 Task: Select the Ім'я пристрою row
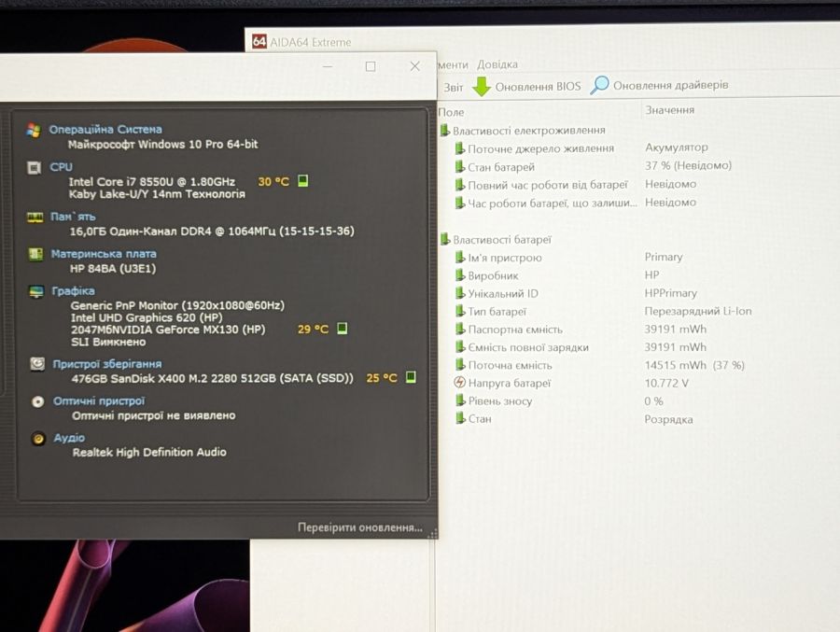(569, 258)
